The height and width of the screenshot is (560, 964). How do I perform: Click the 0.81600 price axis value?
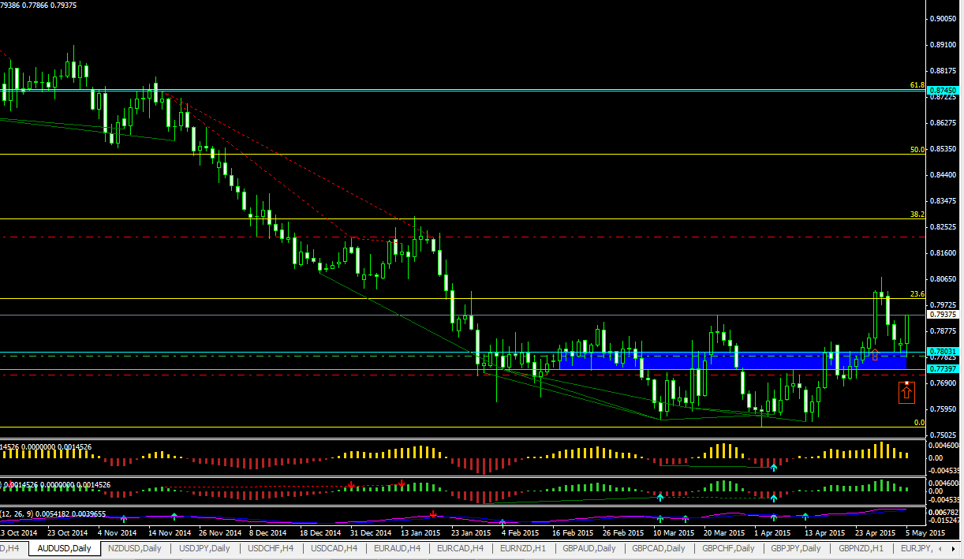pyautogui.click(x=943, y=253)
